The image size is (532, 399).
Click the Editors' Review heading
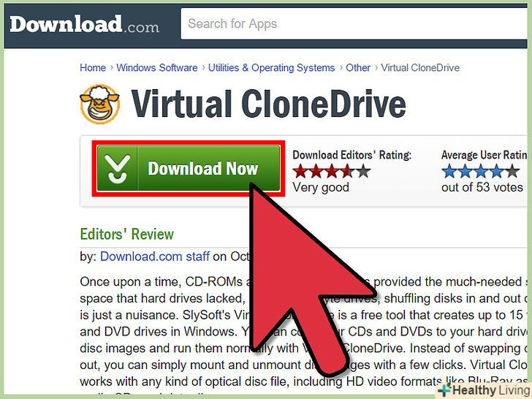[127, 234]
